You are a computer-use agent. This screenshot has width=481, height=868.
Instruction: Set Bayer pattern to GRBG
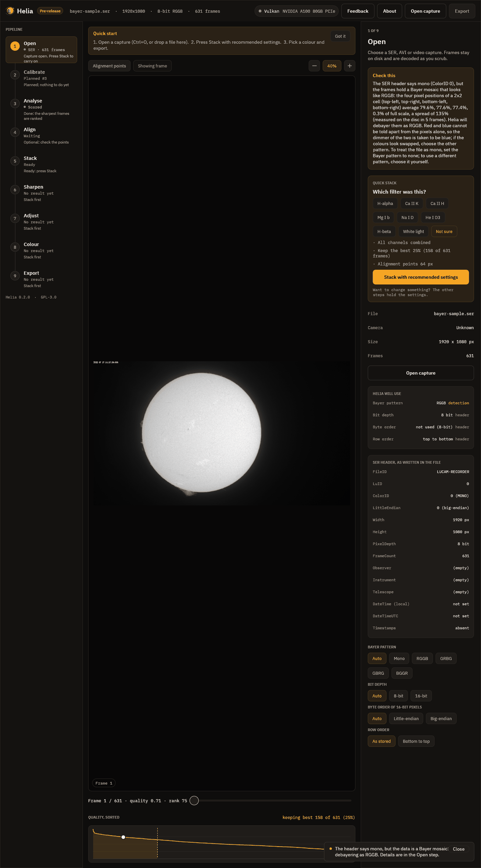point(446,659)
